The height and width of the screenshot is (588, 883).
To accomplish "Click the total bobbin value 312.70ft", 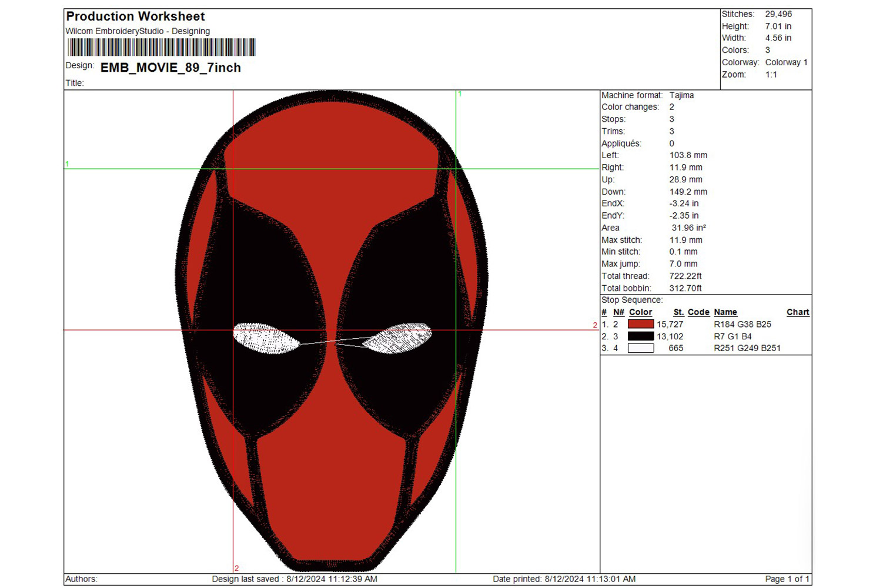I will (685, 288).
